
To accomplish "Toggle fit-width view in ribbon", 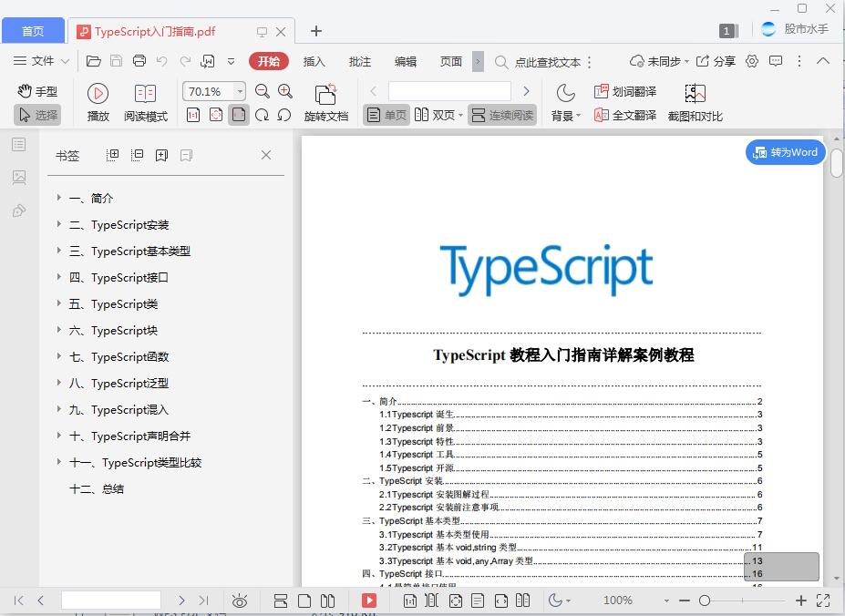I will tap(239, 115).
